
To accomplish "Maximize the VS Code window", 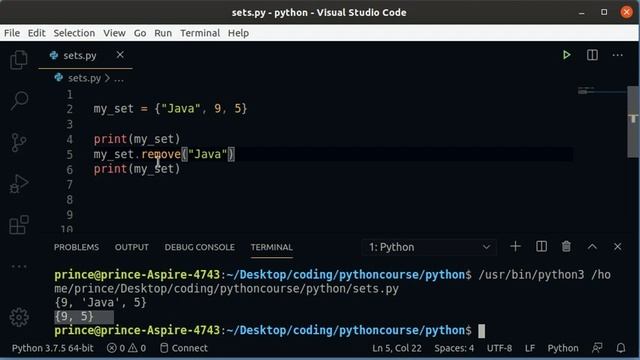I will click(604, 12).
